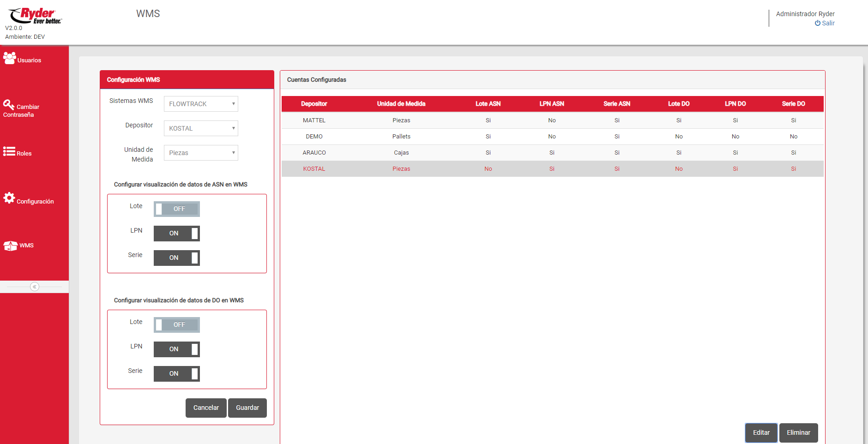
Task: Disable the DO Serie toggle
Action: (x=176, y=374)
